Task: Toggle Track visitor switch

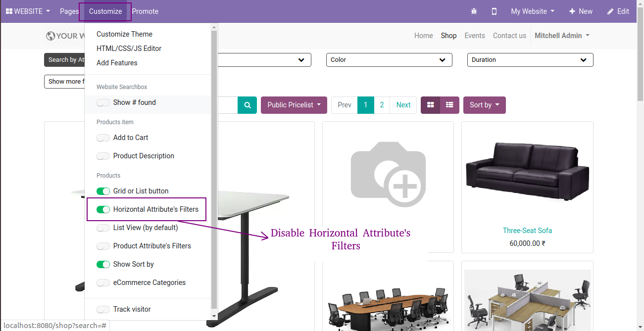Action: tap(103, 309)
